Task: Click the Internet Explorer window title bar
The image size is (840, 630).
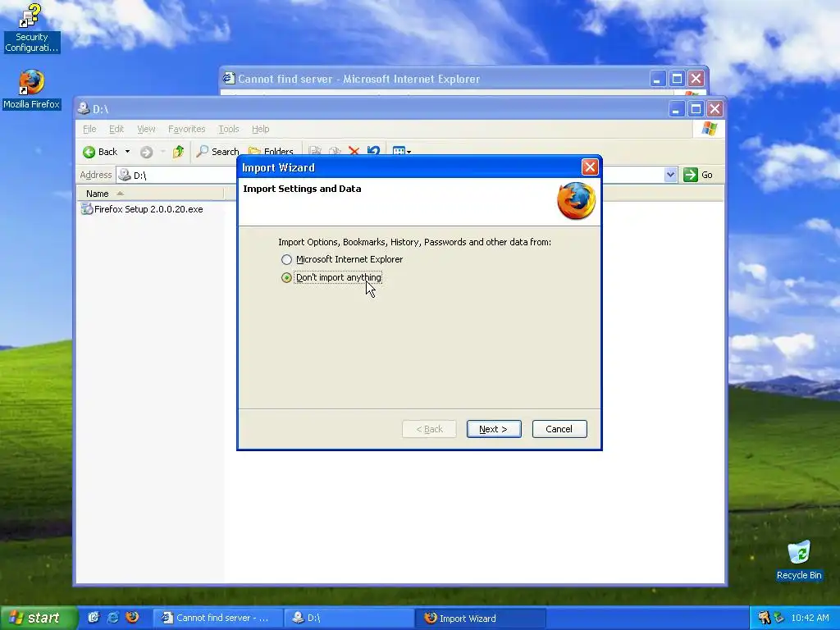Action: tap(434, 79)
